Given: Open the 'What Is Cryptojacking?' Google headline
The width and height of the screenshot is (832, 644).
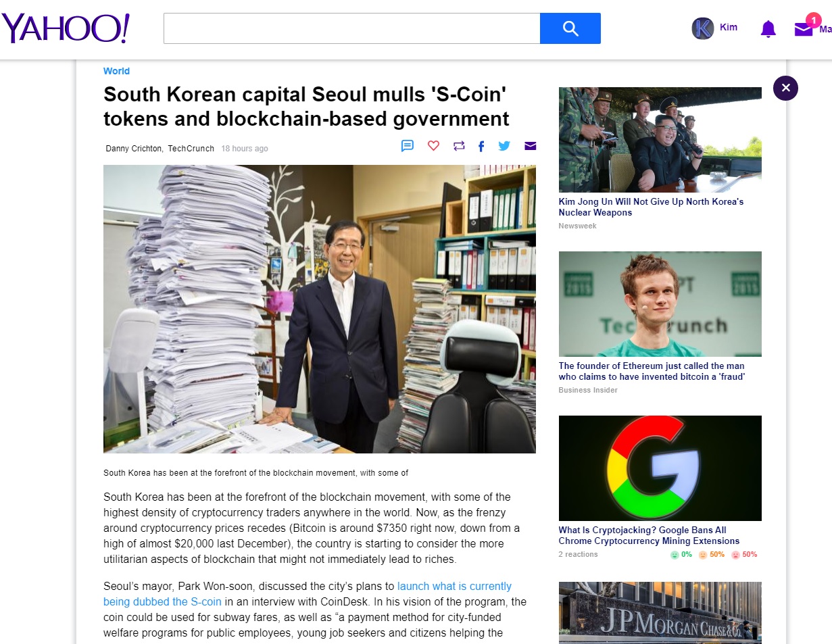Looking at the screenshot, I should pos(649,535).
